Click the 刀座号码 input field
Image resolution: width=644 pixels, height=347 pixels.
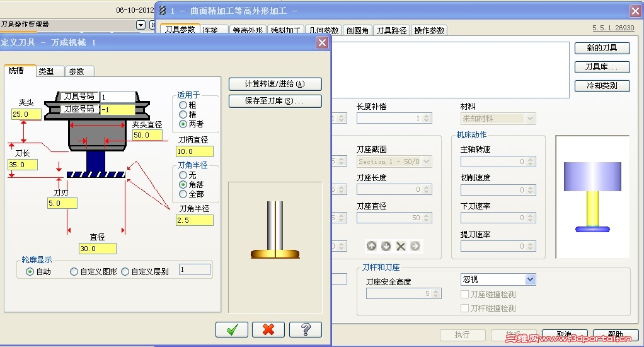(118, 110)
